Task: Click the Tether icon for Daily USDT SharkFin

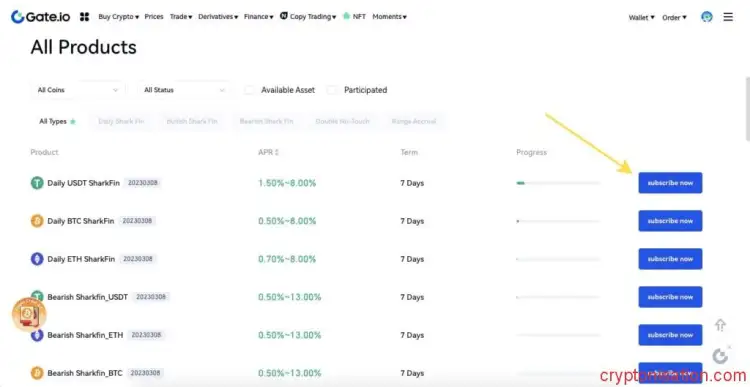Action: (37, 183)
